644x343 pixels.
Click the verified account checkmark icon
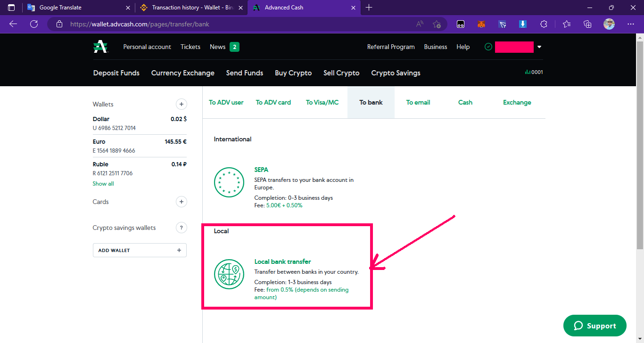pyautogui.click(x=488, y=47)
